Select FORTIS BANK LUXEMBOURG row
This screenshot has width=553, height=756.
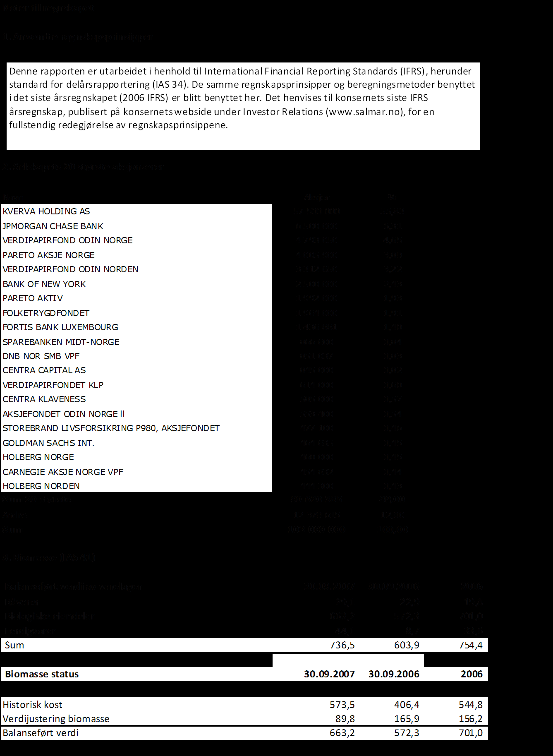click(x=60, y=327)
